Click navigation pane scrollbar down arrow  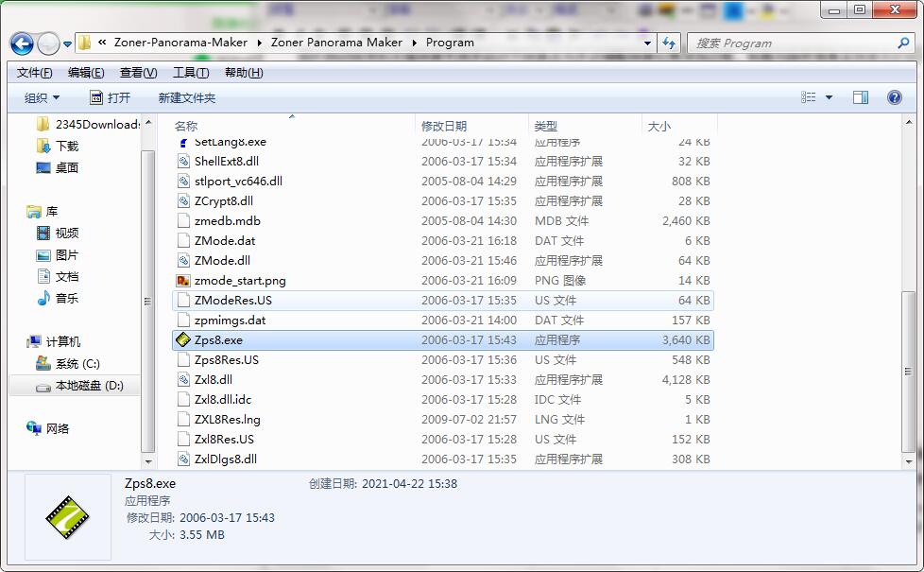click(148, 461)
